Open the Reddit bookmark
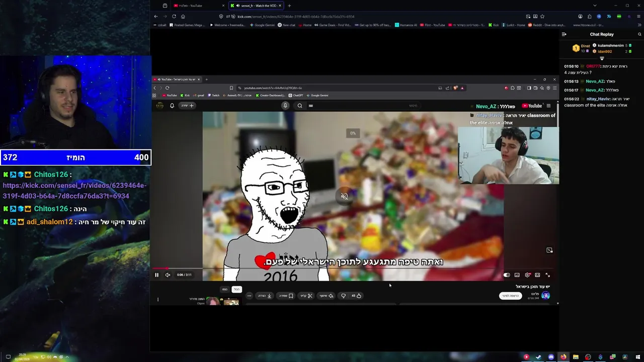 pos(546,25)
